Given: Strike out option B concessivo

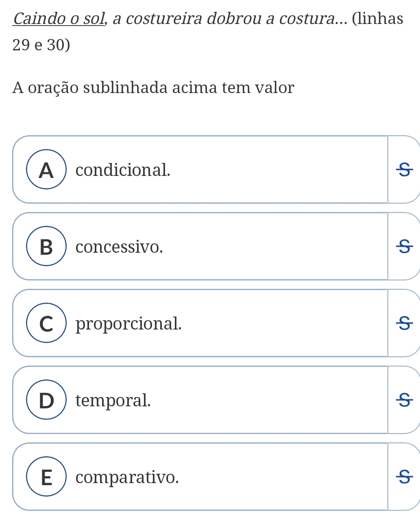Looking at the screenshot, I should point(404,246).
